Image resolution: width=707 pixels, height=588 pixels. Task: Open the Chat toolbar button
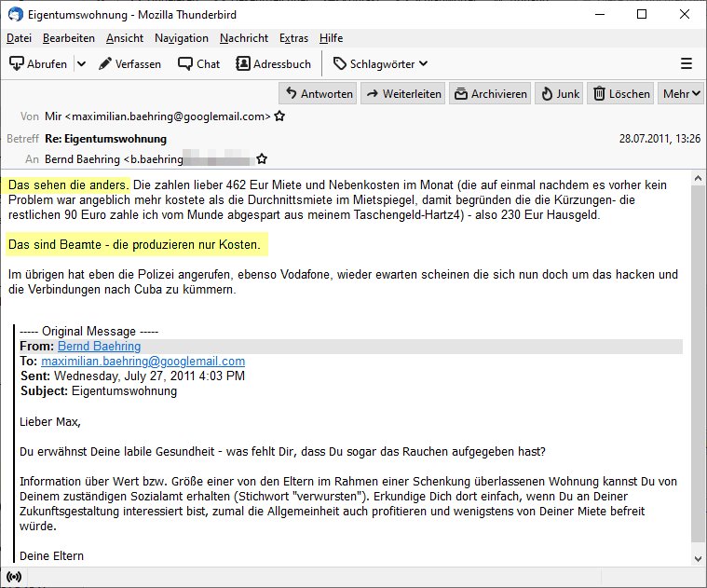199,63
